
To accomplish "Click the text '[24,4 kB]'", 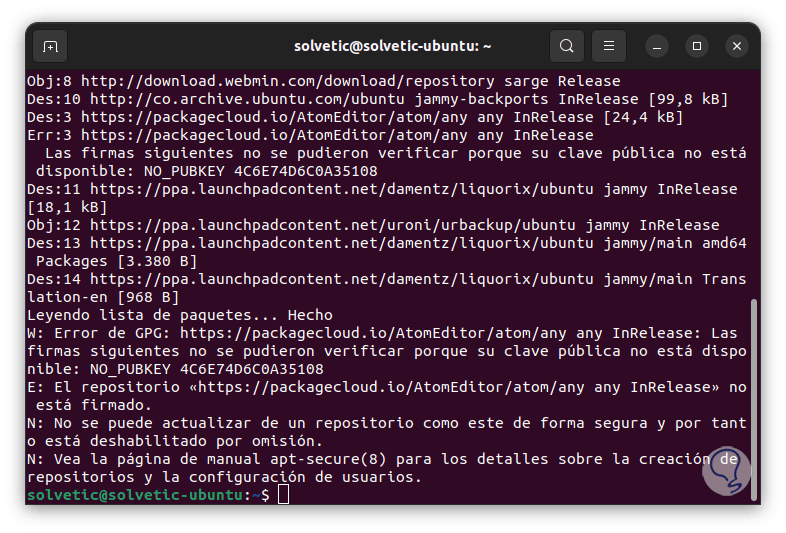I will (643, 117).
